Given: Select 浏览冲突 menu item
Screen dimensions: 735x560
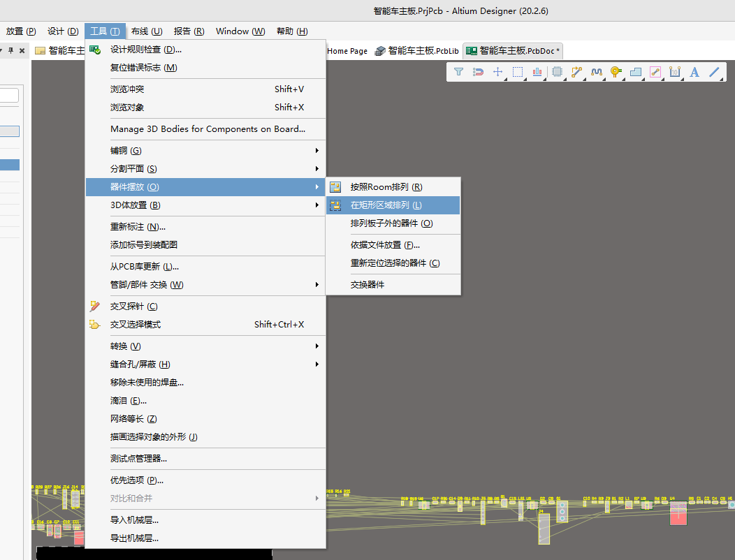Looking at the screenshot, I should pyautogui.click(x=205, y=89).
